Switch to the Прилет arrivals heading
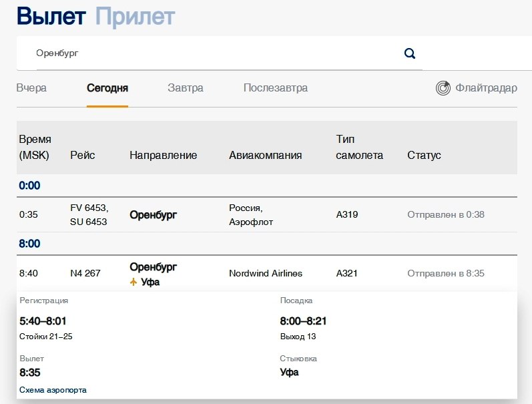The image size is (532, 404). point(135,17)
